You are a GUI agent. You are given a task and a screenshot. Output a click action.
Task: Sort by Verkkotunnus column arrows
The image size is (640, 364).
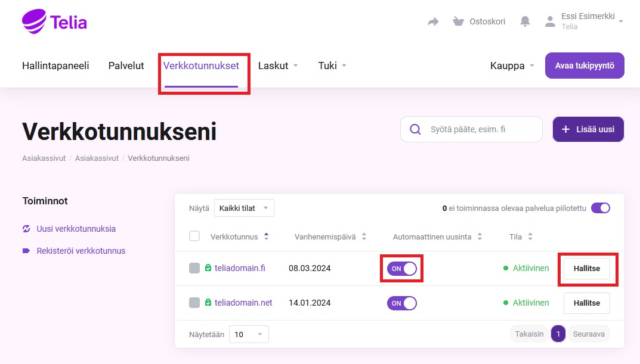pyautogui.click(x=267, y=237)
